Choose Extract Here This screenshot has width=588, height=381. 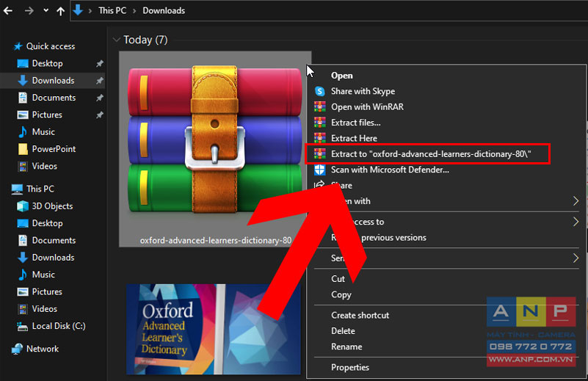tap(354, 138)
